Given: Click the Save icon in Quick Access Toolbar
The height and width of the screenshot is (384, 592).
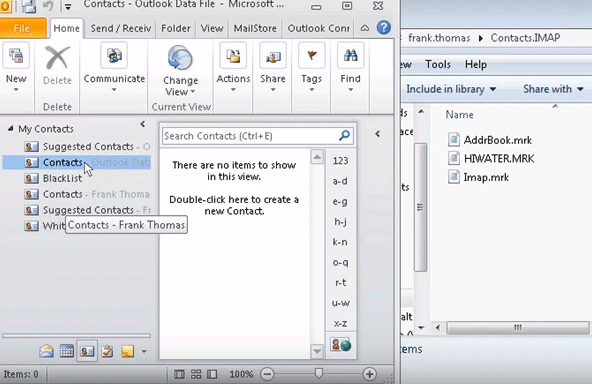Looking at the screenshot, I should coord(29,6).
